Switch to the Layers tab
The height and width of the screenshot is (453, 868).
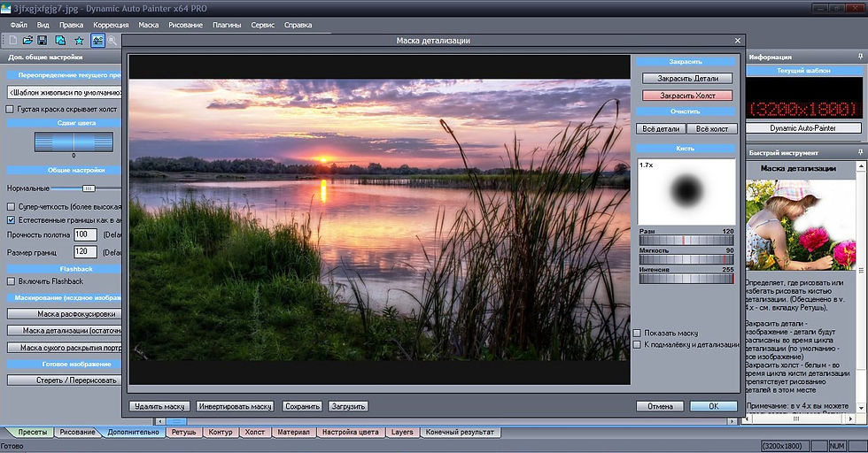(402, 432)
